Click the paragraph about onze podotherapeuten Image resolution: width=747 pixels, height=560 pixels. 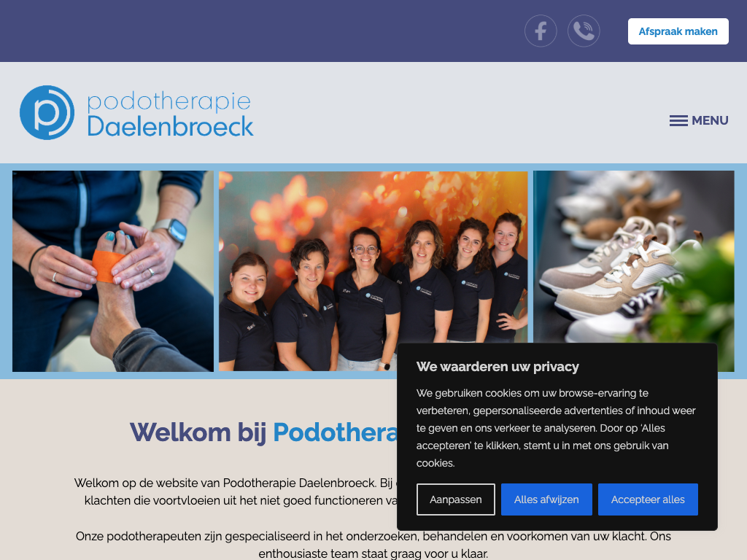pos(373,545)
